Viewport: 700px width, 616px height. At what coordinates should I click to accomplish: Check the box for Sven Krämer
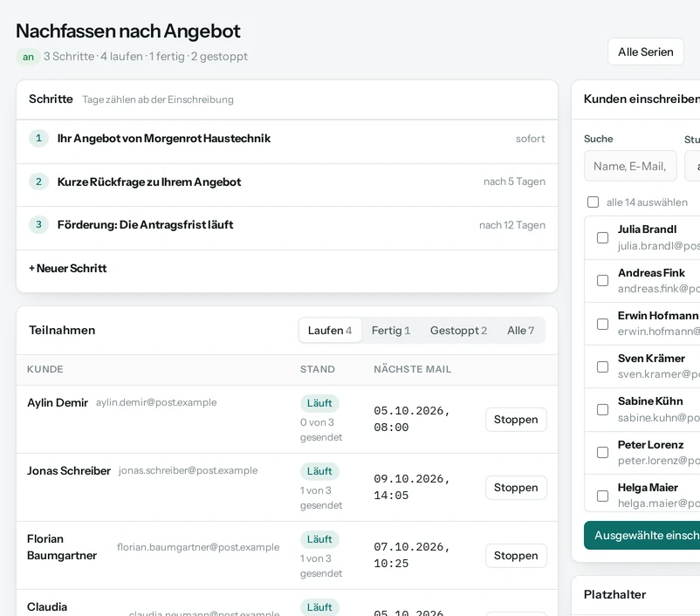pyautogui.click(x=602, y=366)
